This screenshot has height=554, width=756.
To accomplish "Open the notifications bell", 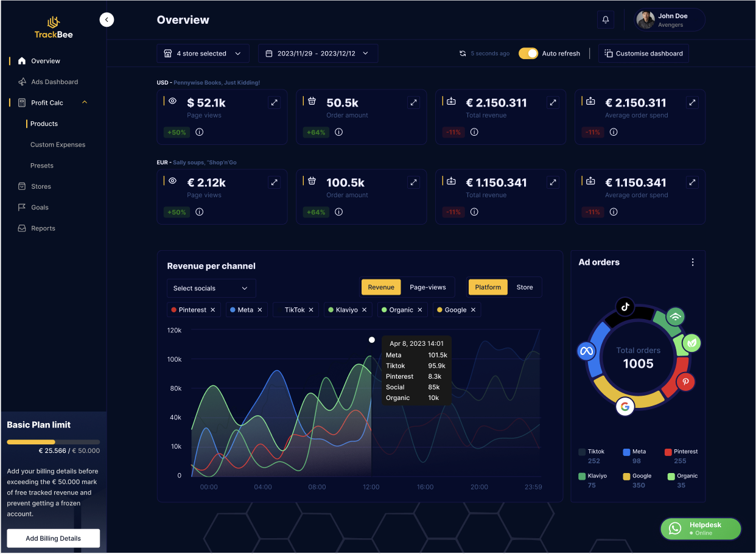I will (x=606, y=19).
